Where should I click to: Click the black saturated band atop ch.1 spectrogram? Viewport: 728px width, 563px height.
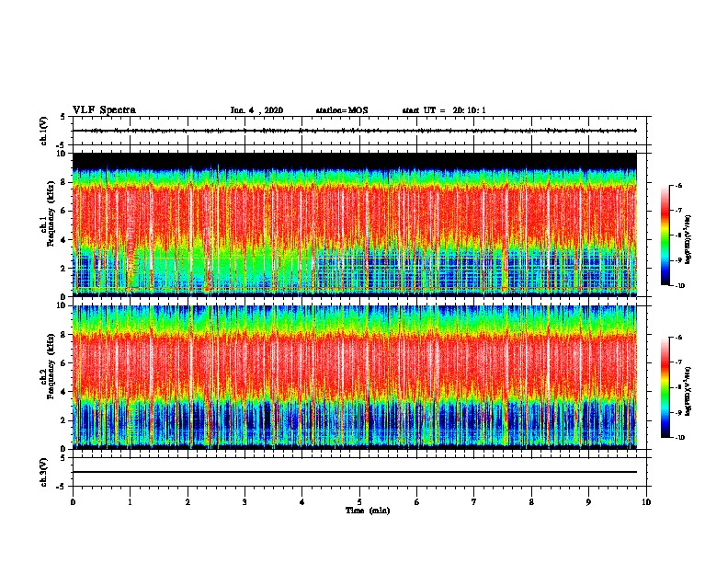[x=354, y=160]
